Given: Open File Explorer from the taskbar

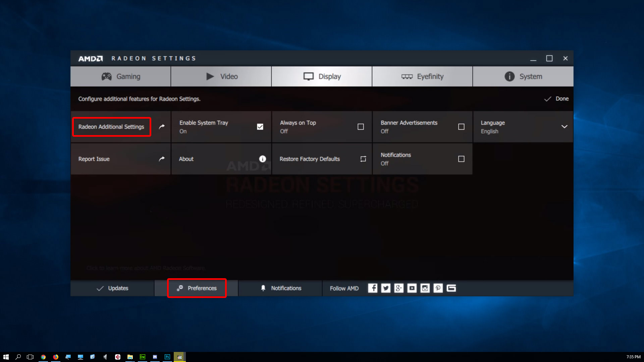Looking at the screenshot, I should coord(130,357).
